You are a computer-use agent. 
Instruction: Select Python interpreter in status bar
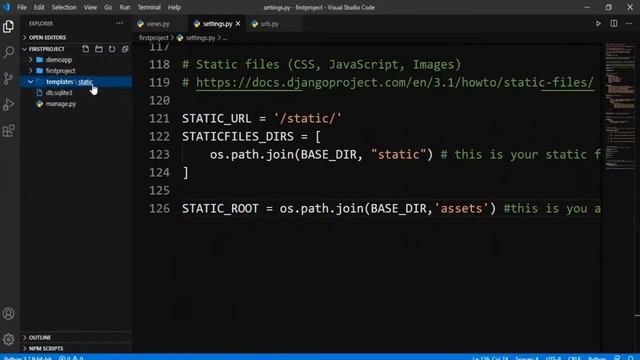pos(27,358)
